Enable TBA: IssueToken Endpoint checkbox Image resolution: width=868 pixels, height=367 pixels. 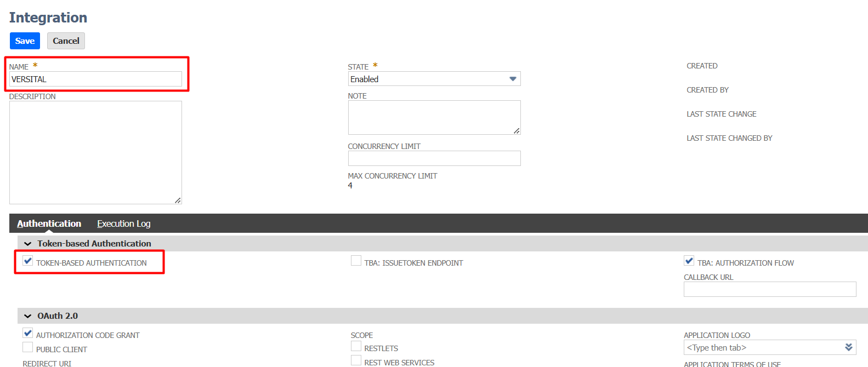click(356, 261)
